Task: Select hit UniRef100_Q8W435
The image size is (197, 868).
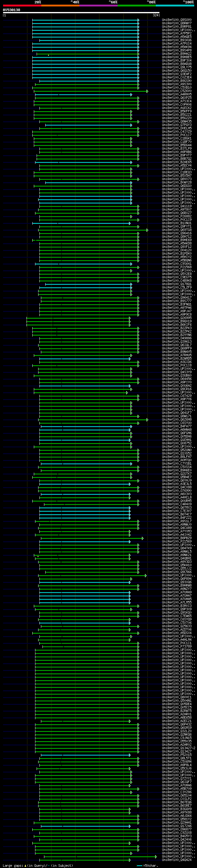Action: pos(177,122)
